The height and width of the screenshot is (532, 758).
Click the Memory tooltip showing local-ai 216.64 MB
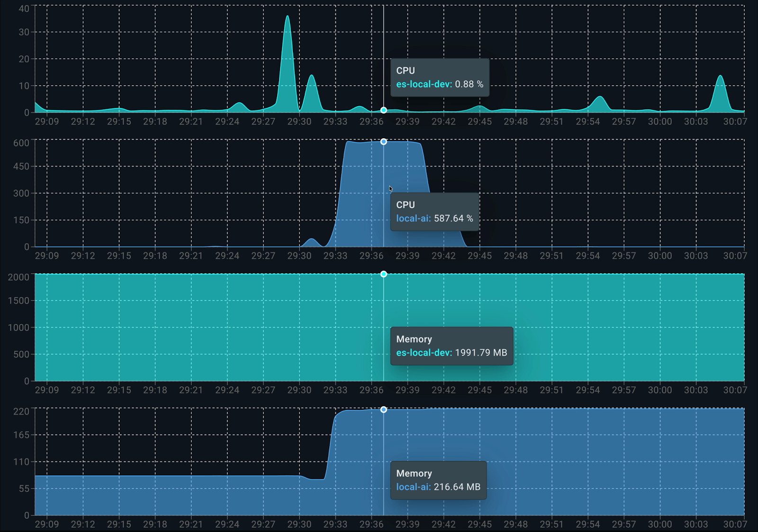pos(438,480)
